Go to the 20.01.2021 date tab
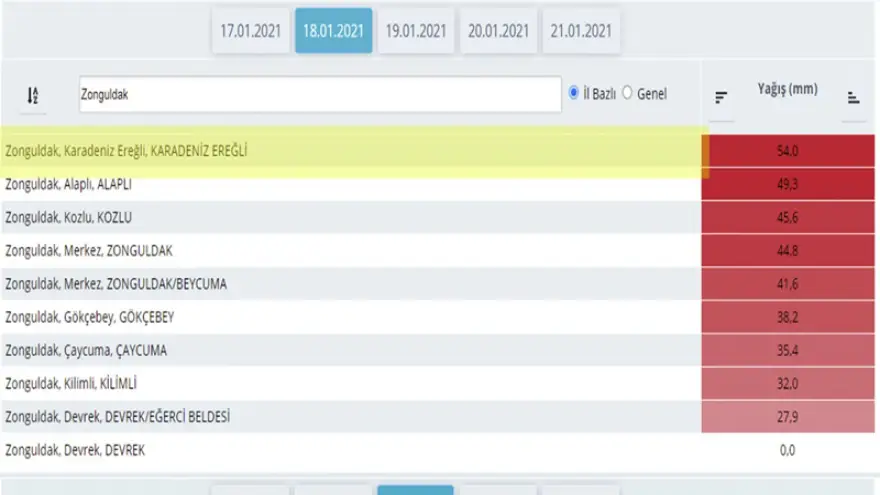880x495 pixels. tap(498, 31)
